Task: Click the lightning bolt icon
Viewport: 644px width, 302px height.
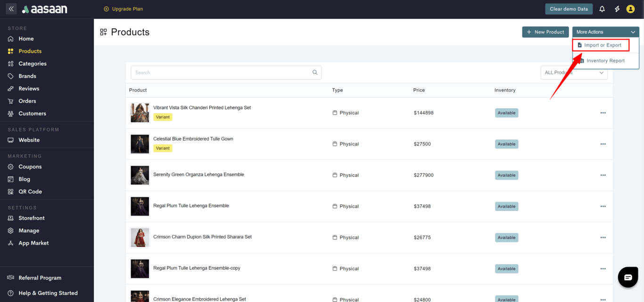Action: coord(617,9)
